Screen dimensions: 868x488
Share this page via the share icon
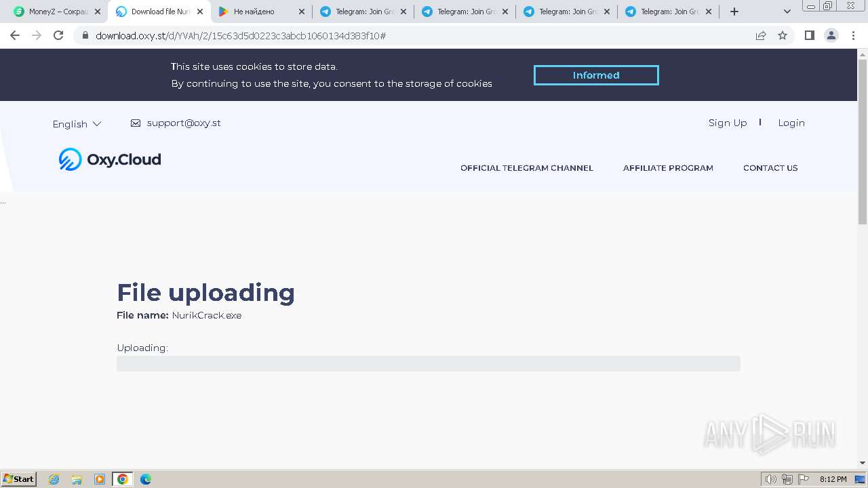point(761,35)
